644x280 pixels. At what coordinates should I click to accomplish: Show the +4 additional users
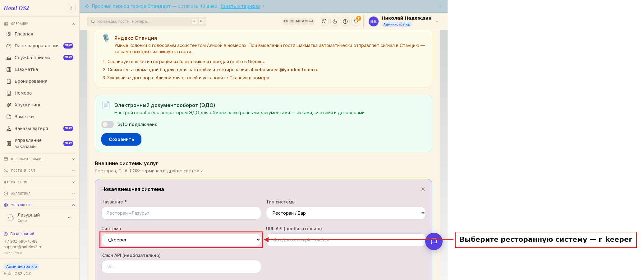click(311, 21)
